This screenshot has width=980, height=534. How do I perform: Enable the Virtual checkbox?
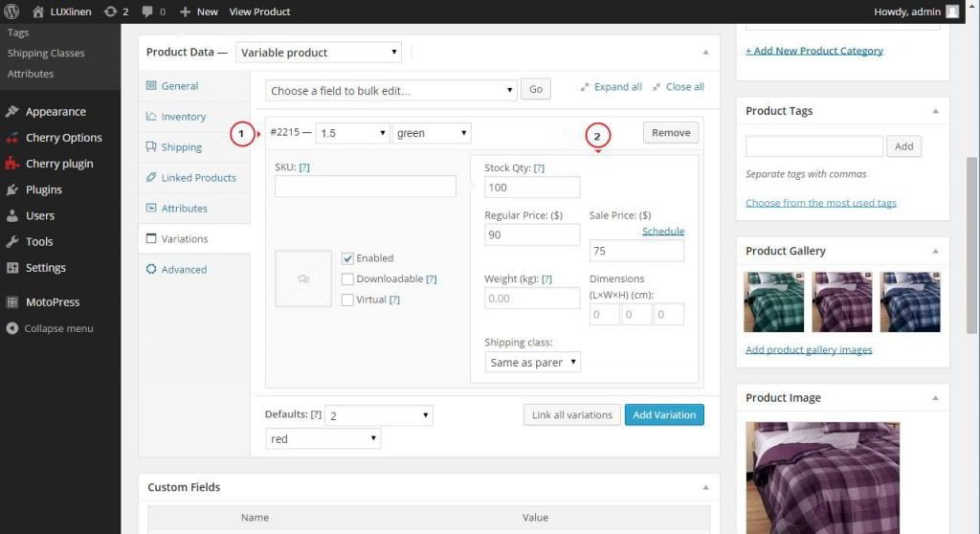pyautogui.click(x=348, y=300)
